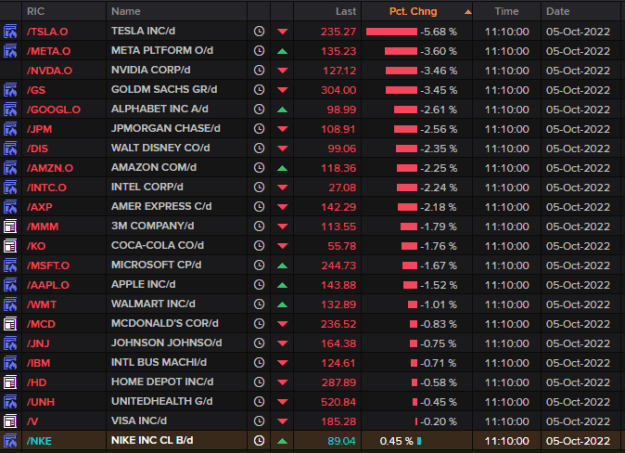Click the green up arrow in the NIKE INC row
The width and height of the screenshot is (625, 453).
tap(282, 441)
